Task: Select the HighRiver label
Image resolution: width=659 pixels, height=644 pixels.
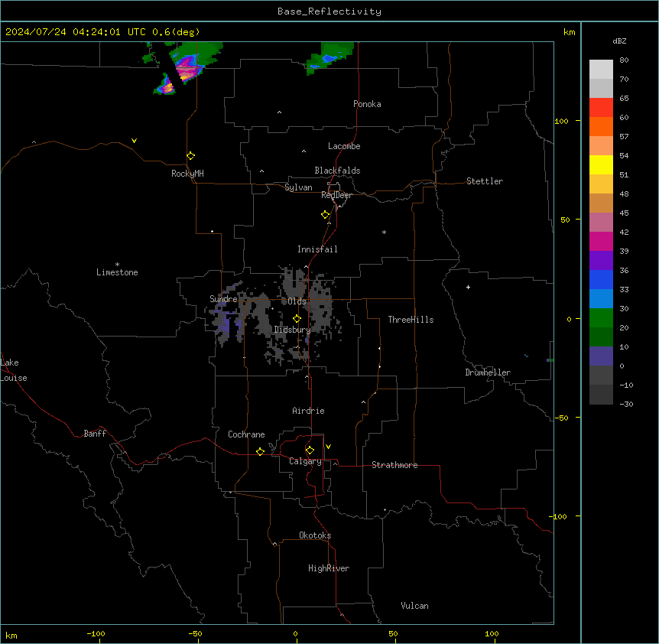Action: tap(329, 568)
